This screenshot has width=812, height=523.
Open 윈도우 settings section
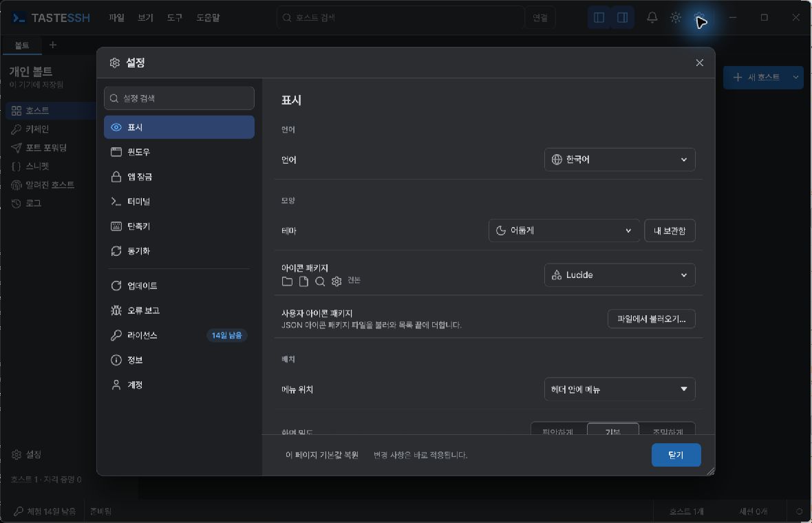[x=179, y=151]
